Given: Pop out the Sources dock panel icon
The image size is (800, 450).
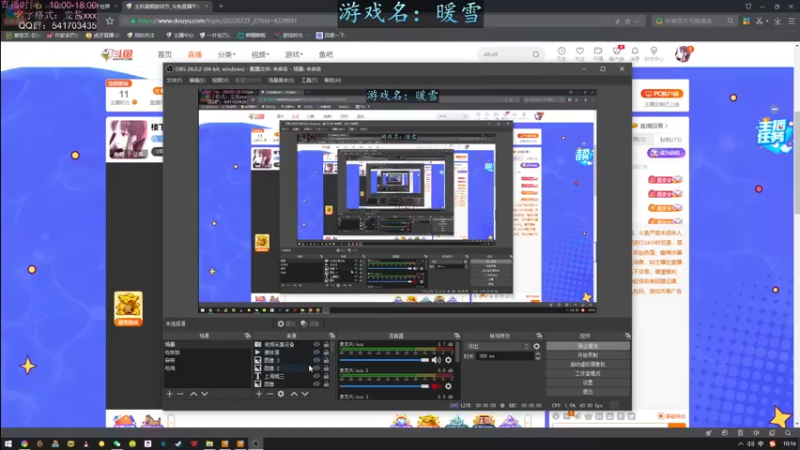Looking at the screenshot, I should pos(332,336).
